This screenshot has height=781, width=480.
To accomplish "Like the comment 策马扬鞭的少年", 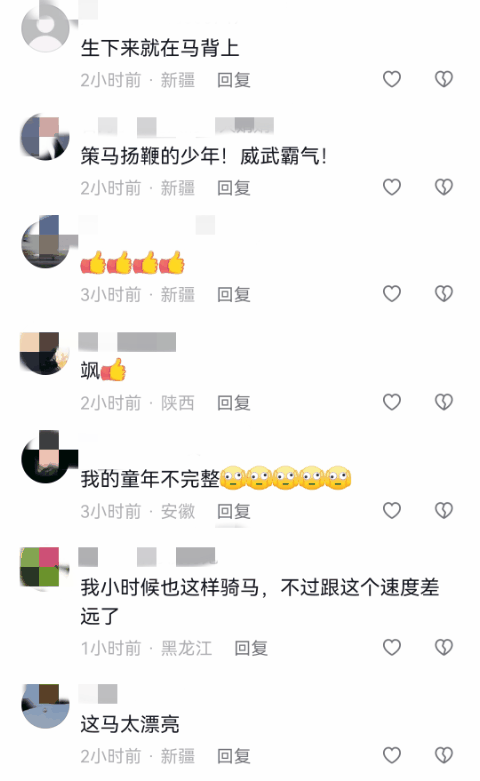I will coord(392,187).
